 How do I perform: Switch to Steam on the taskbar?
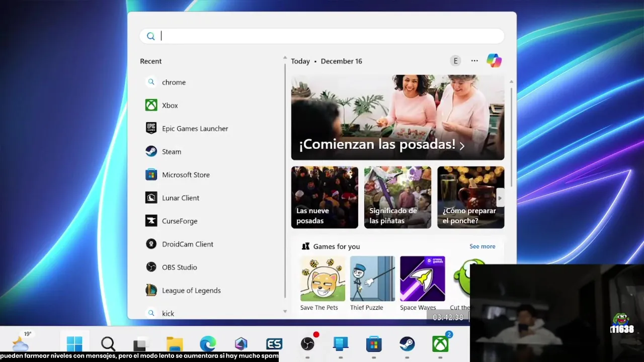click(407, 344)
